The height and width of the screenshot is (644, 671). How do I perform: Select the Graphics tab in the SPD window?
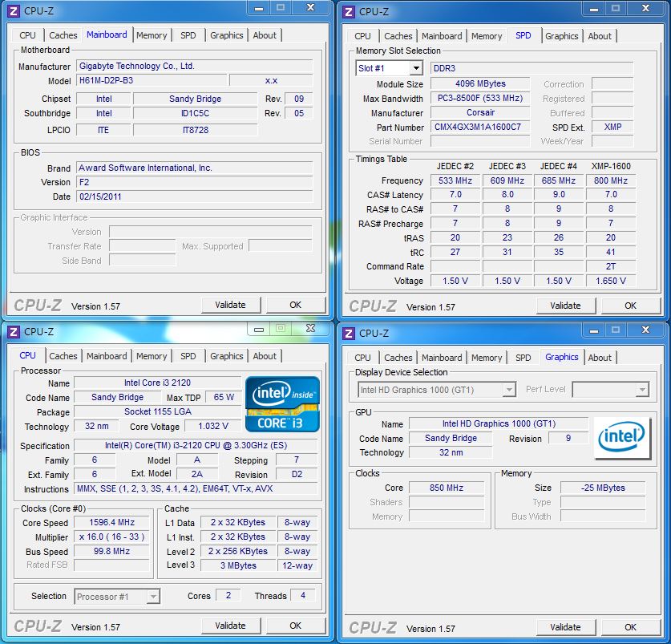[x=561, y=36]
